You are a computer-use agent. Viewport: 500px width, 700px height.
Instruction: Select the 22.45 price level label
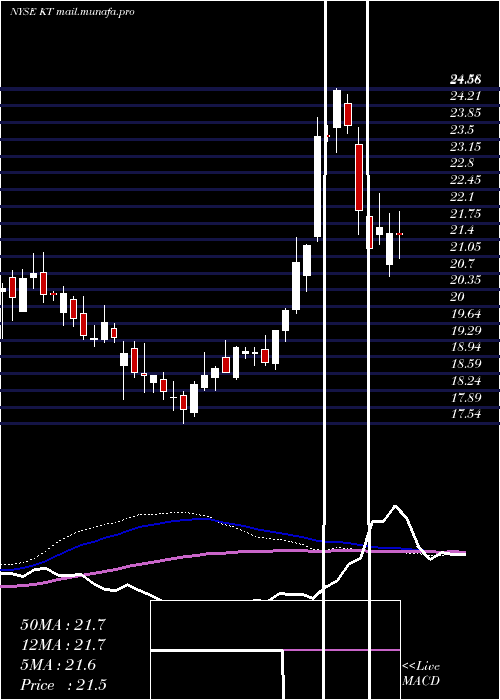click(x=465, y=180)
